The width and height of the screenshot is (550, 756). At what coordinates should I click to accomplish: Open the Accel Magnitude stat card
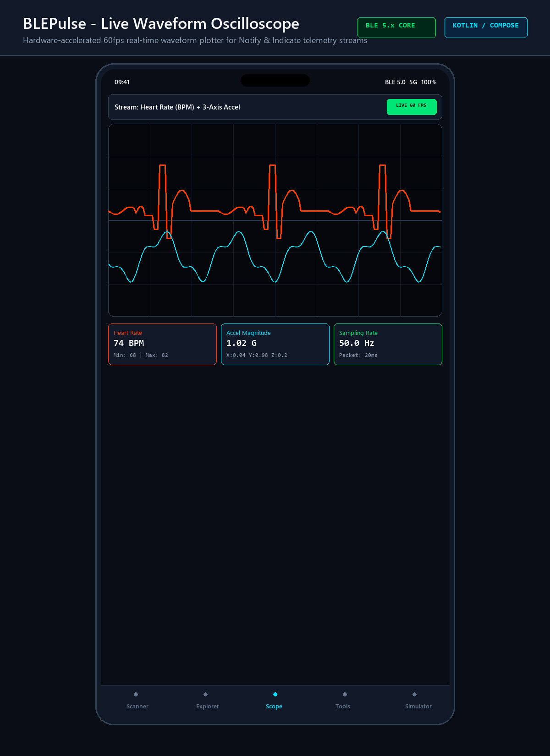(275, 344)
